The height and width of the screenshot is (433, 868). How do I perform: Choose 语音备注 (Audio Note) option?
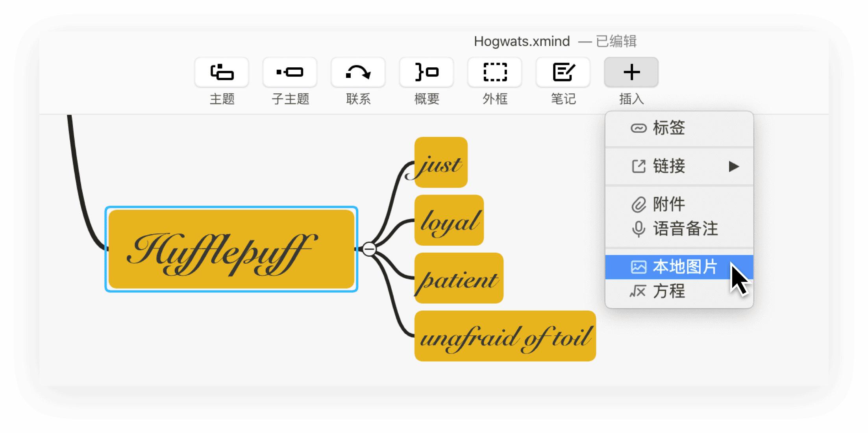click(685, 229)
